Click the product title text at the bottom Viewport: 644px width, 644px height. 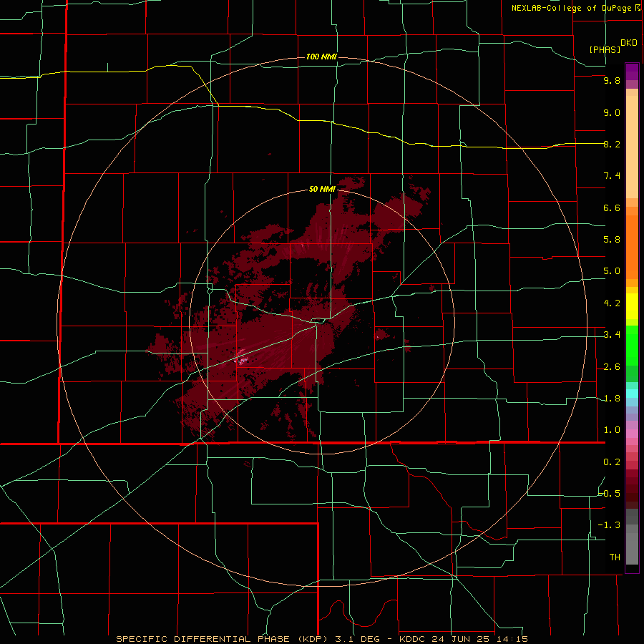click(x=321, y=639)
